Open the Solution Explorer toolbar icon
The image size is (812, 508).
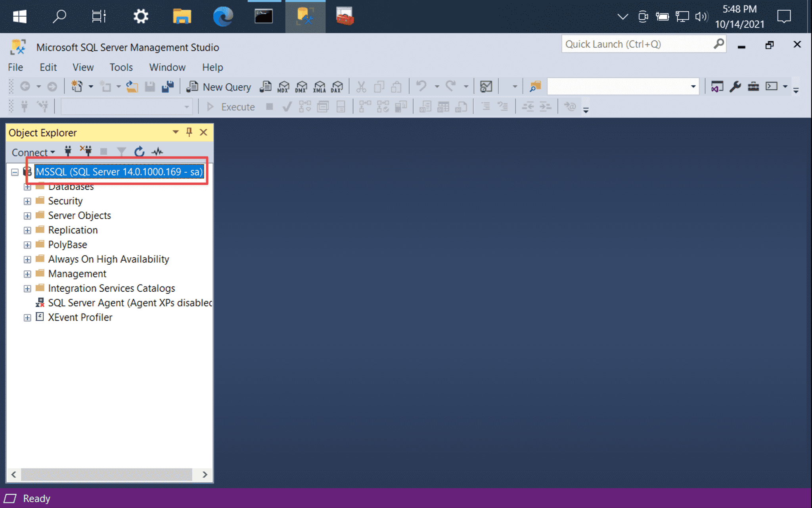coord(717,87)
